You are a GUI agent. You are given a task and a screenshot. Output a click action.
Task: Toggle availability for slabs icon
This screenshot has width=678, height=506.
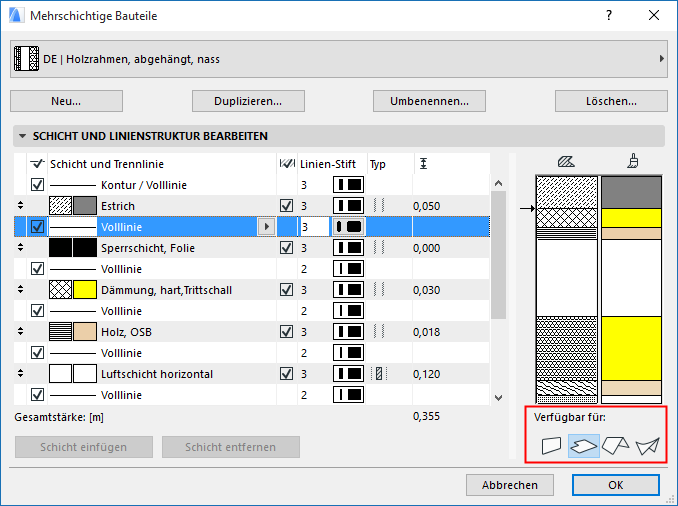pos(583,446)
